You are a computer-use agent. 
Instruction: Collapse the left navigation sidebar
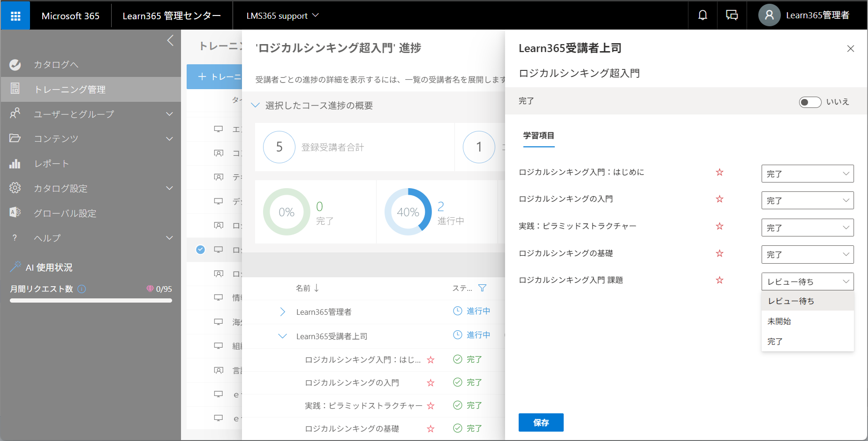click(x=170, y=41)
